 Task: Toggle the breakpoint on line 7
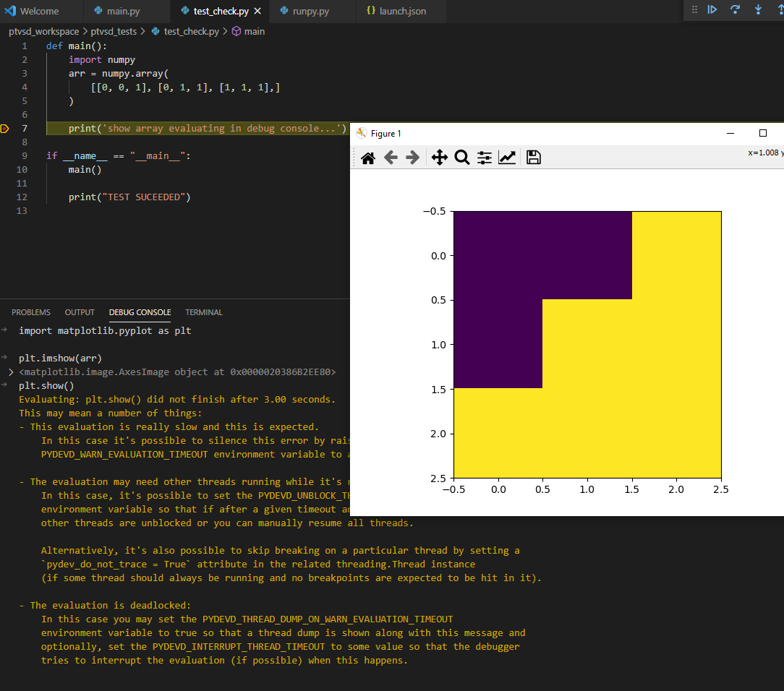tap(4, 128)
